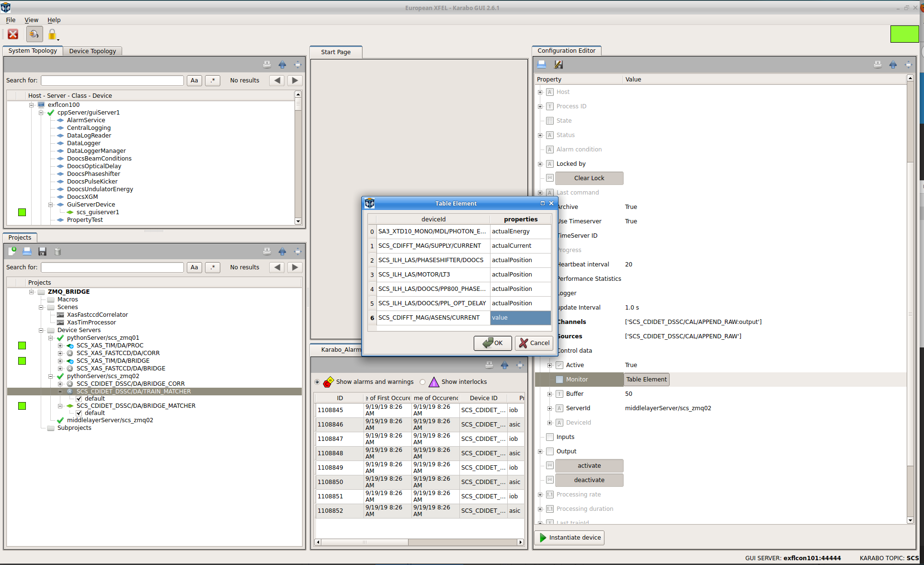Toggle the Active property checkbox
The height and width of the screenshot is (565, 924).
click(559, 365)
